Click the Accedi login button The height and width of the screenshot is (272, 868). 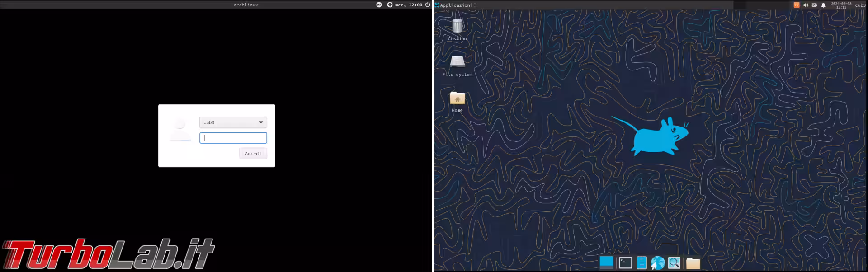(x=253, y=154)
